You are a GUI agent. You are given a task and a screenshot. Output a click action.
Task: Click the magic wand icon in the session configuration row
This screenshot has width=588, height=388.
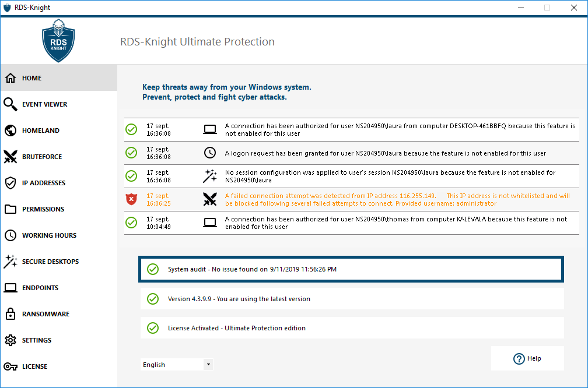click(x=210, y=176)
